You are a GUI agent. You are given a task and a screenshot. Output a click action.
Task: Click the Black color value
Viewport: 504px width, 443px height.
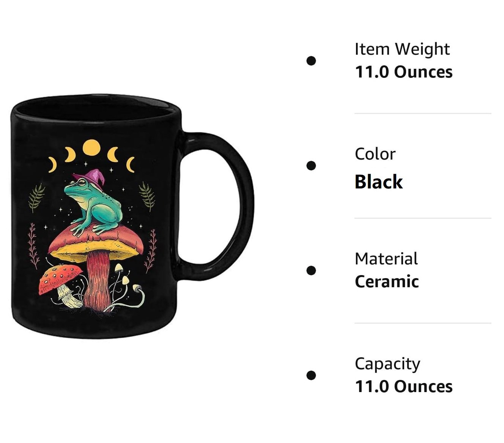[x=378, y=182]
